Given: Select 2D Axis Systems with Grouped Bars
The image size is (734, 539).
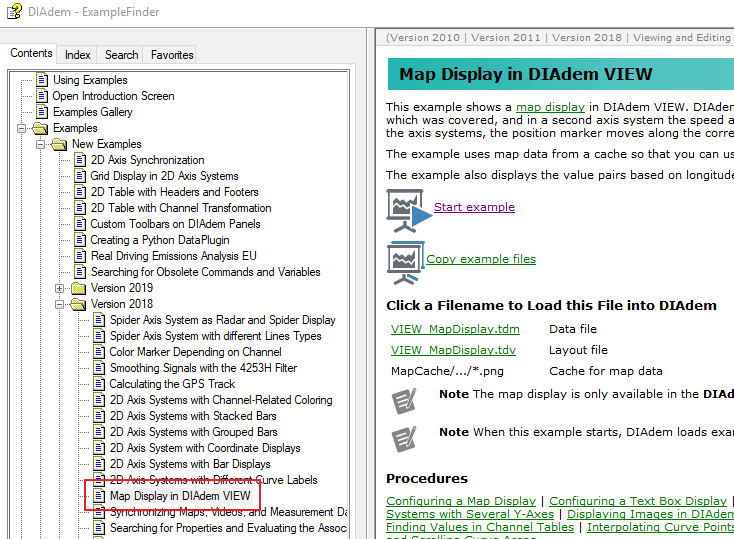Looking at the screenshot, I should click(x=193, y=432).
